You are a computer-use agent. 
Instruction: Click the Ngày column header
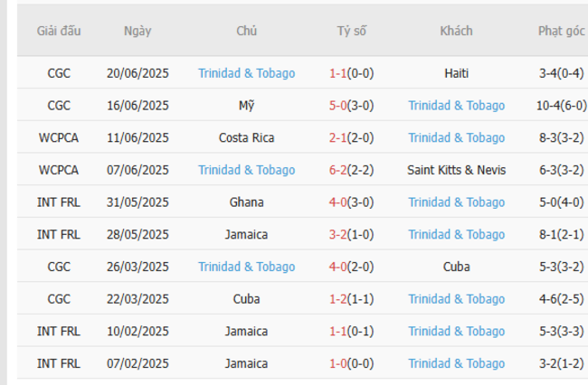coord(138,31)
